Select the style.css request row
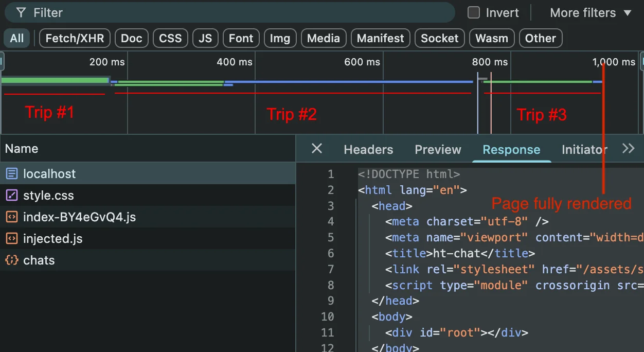 pyautogui.click(x=148, y=195)
